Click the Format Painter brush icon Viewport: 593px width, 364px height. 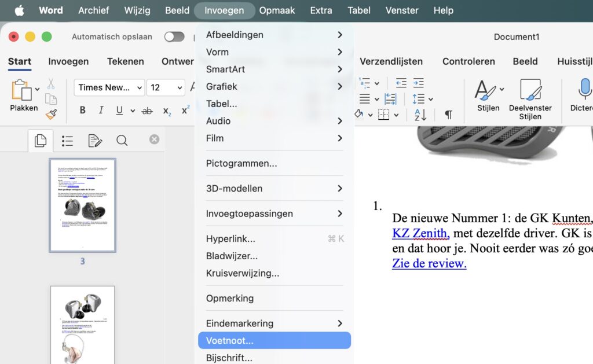(51, 115)
